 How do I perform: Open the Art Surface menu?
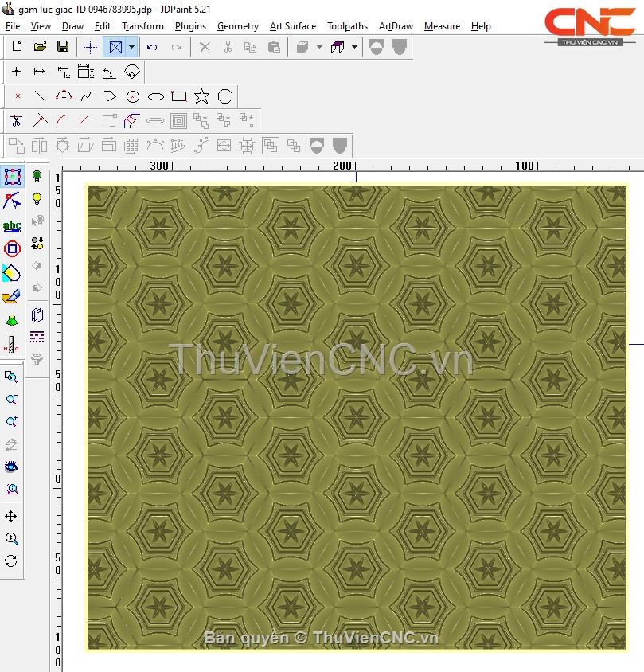pos(293,26)
